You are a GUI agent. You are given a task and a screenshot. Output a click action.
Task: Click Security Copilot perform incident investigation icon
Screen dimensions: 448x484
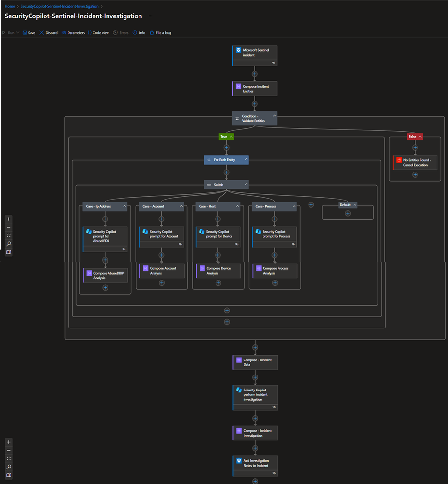[239, 390]
